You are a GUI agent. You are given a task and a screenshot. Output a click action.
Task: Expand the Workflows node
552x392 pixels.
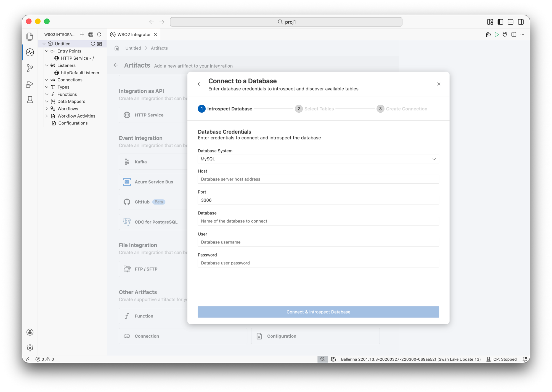pyautogui.click(x=47, y=109)
